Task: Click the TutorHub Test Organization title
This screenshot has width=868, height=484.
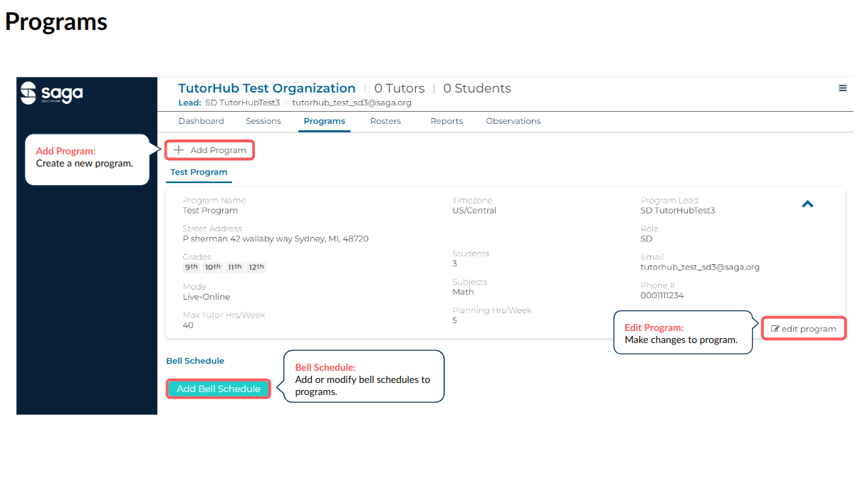Action: [x=266, y=88]
